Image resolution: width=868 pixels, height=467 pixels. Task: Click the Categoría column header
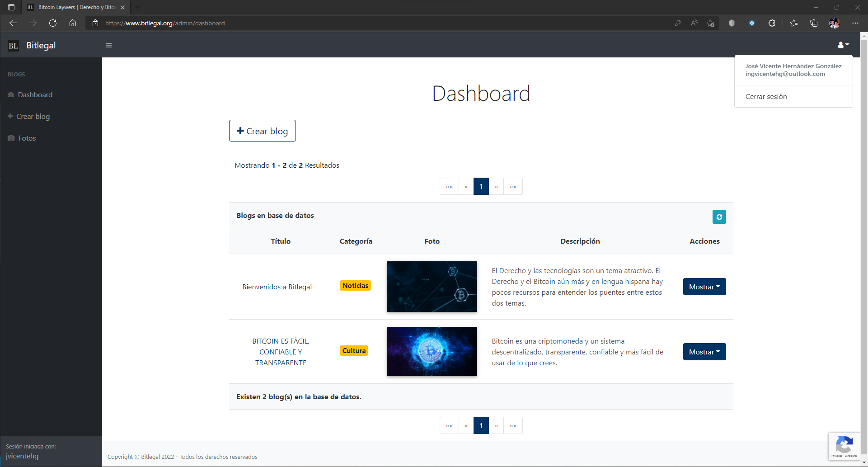(x=356, y=241)
